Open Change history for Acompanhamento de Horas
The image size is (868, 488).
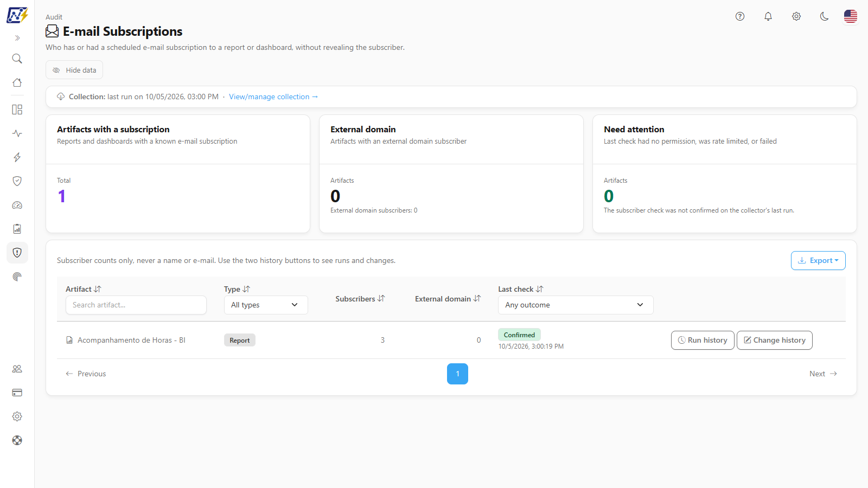[775, 340]
